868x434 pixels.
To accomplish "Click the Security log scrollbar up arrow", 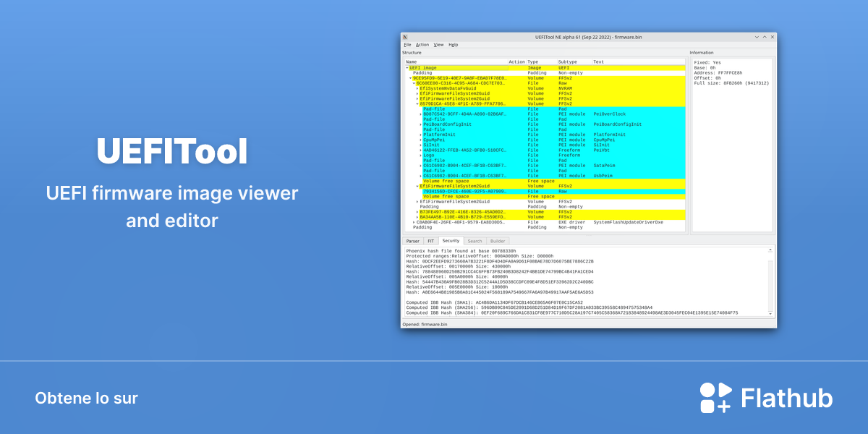I will pyautogui.click(x=771, y=250).
